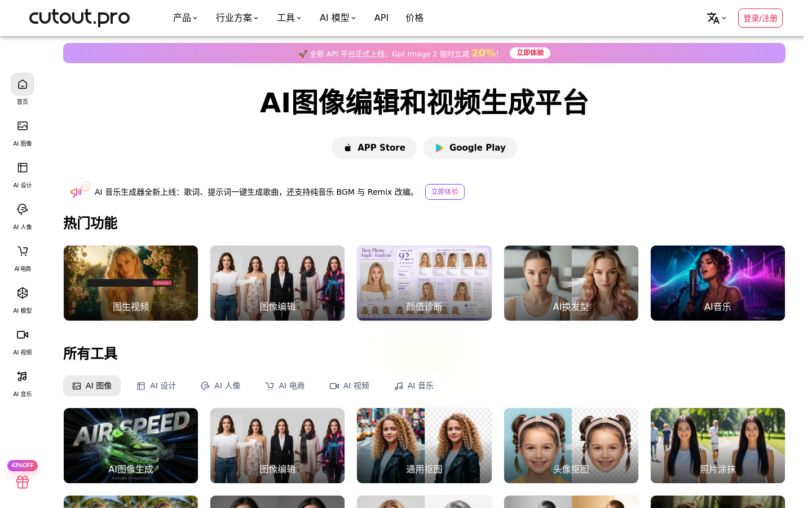Open 图像编辑 card under 热门功能
Image resolution: width=812 pixels, height=508 pixels.
[277, 283]
